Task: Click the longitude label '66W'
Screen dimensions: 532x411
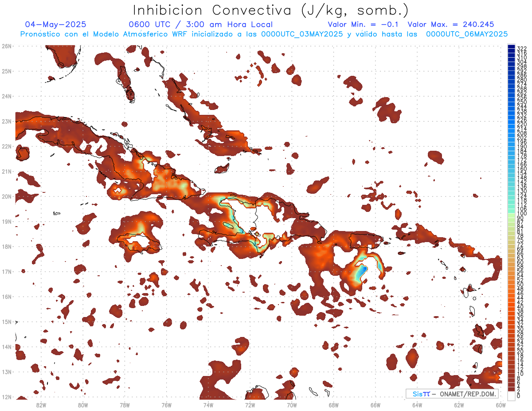Action: [375, 405]
